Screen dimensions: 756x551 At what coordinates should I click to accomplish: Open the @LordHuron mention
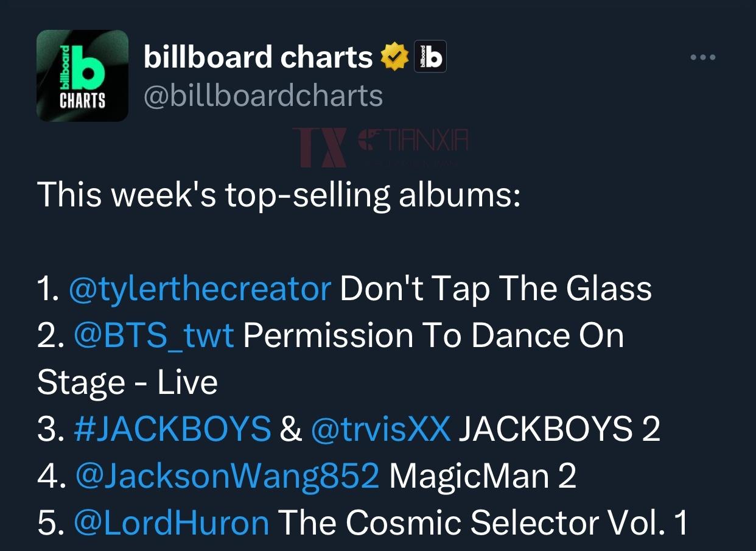point(172,522)
